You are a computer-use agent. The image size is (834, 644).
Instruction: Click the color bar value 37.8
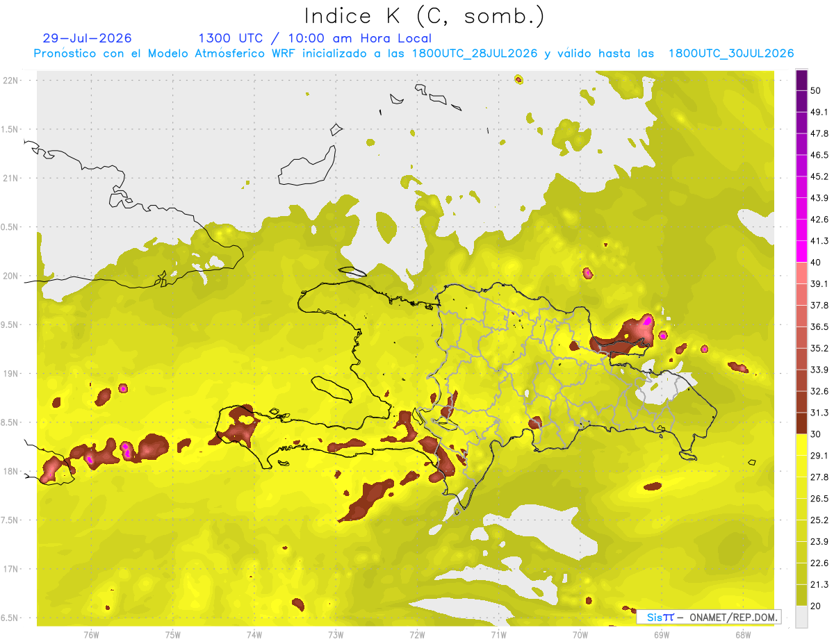[x=819, y=306]
